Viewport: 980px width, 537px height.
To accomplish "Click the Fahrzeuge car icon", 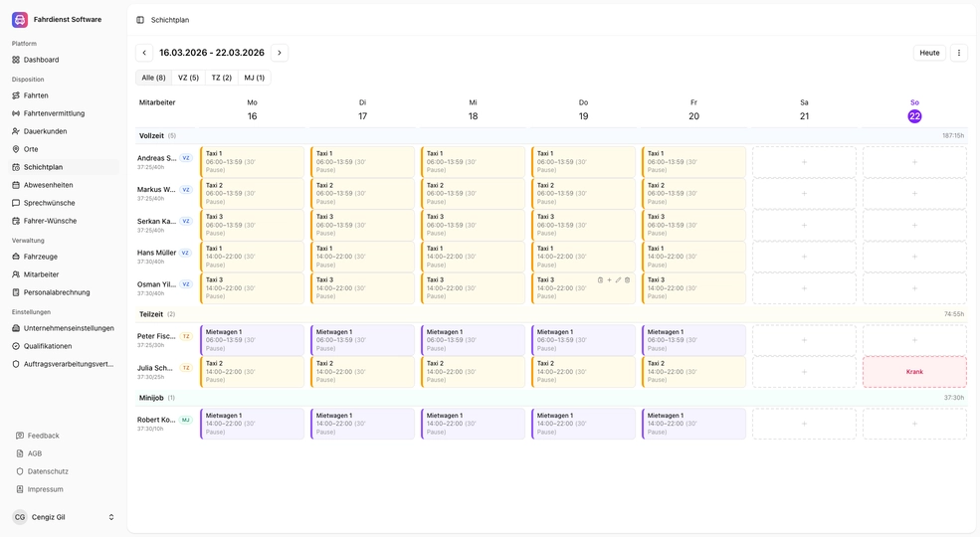I will [16, 257].
